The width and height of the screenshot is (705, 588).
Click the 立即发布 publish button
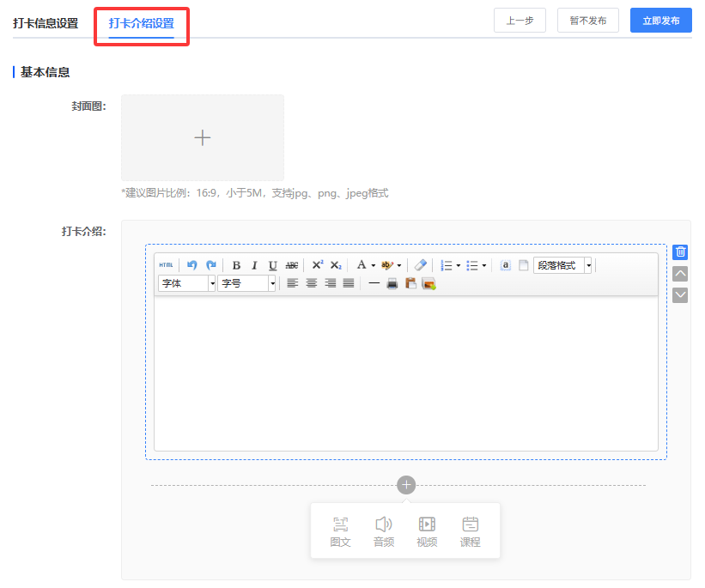[660, 21]
